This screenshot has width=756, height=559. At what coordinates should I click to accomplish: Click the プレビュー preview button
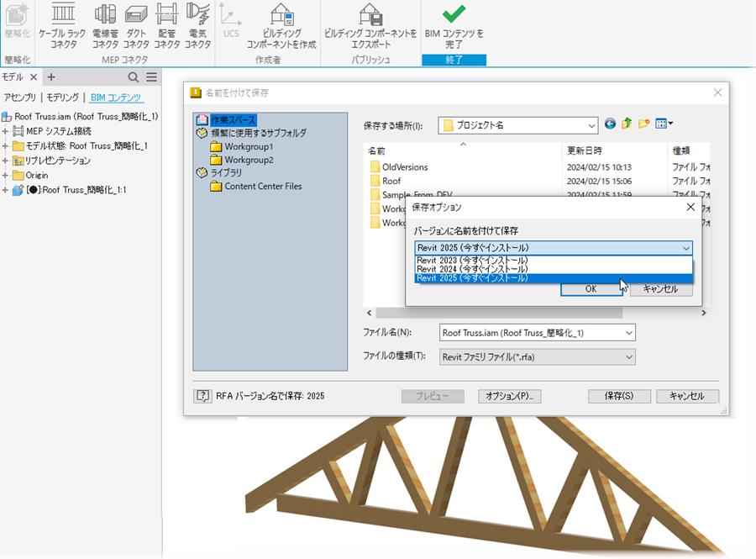433,396
